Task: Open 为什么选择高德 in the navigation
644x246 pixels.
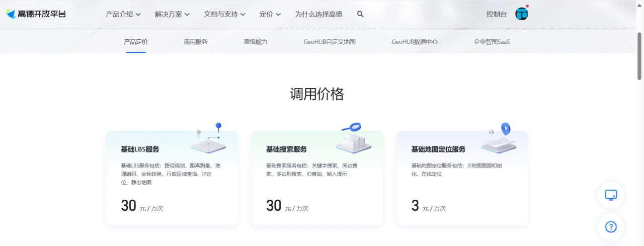Action: pyautogui.click(x=318, y=14)
